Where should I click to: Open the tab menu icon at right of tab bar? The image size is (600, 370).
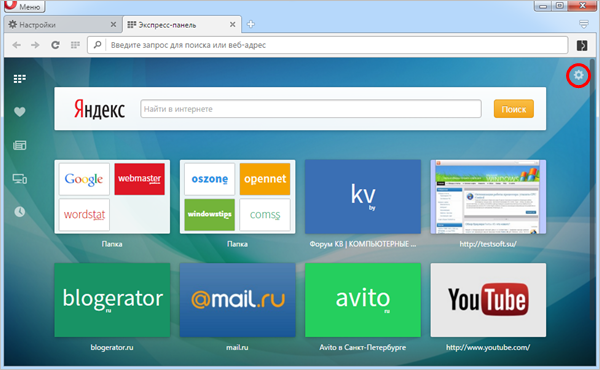coord(584,24)
